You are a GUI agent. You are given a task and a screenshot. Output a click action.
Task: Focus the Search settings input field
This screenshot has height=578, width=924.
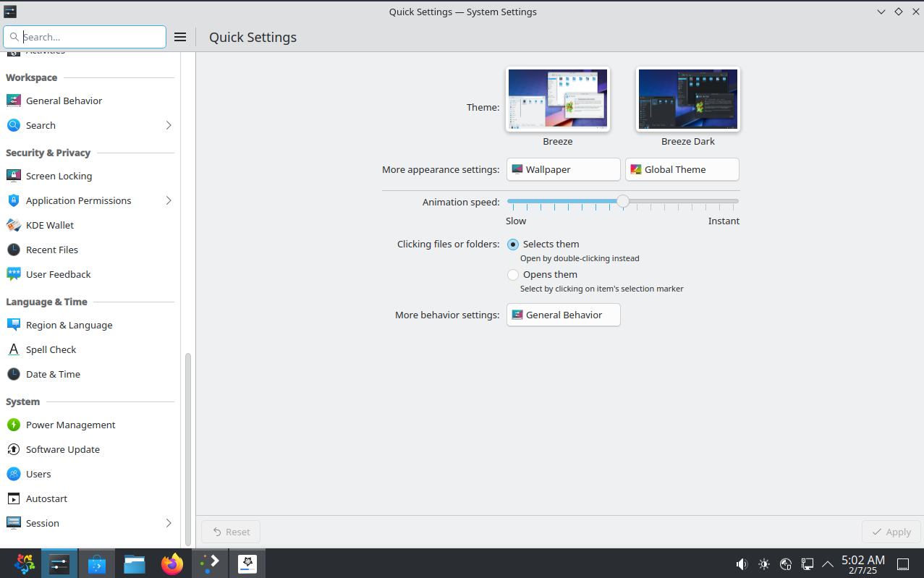point(85,37)
